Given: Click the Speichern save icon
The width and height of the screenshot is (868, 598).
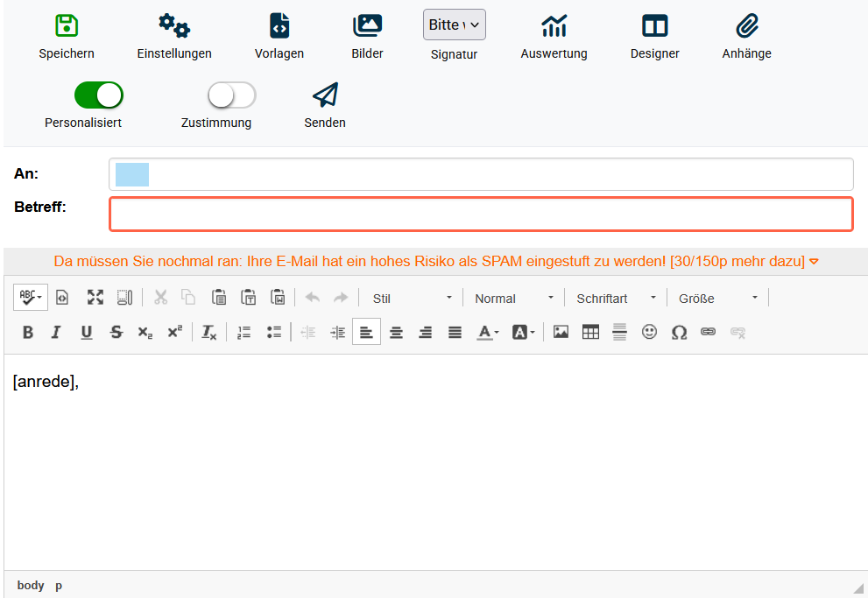Looking at the screenshot, I should click(x=67, y=25).
